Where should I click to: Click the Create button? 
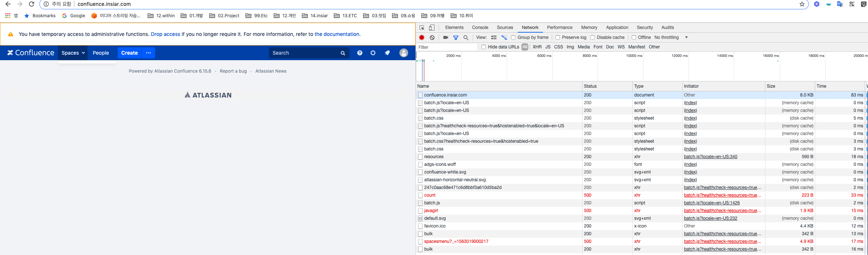coord(129,53)
